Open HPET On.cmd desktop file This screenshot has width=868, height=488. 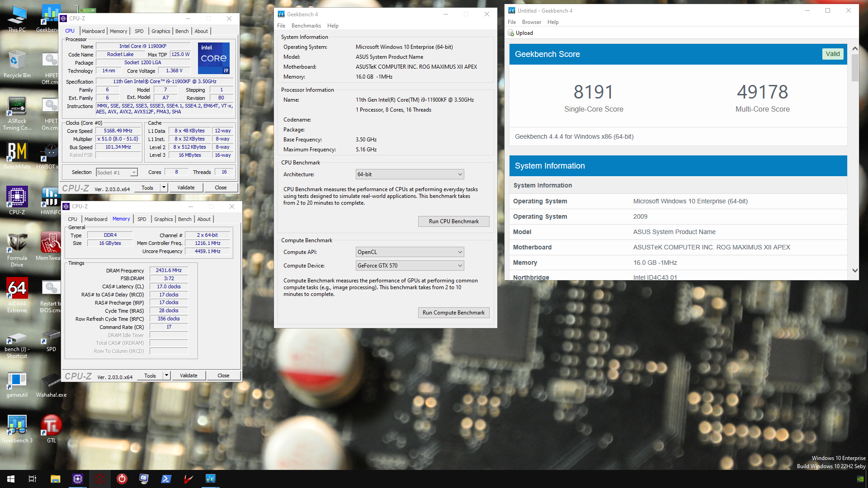(50, 113)
